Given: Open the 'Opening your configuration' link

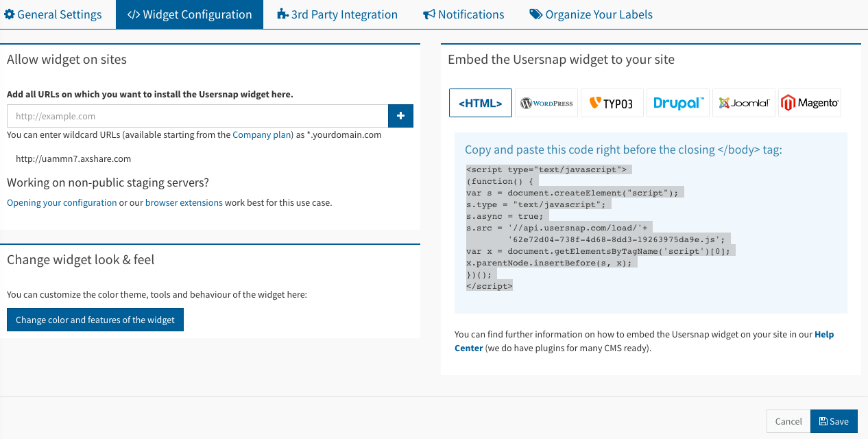Looking at the screenshot, I should [x=62, y=202].
